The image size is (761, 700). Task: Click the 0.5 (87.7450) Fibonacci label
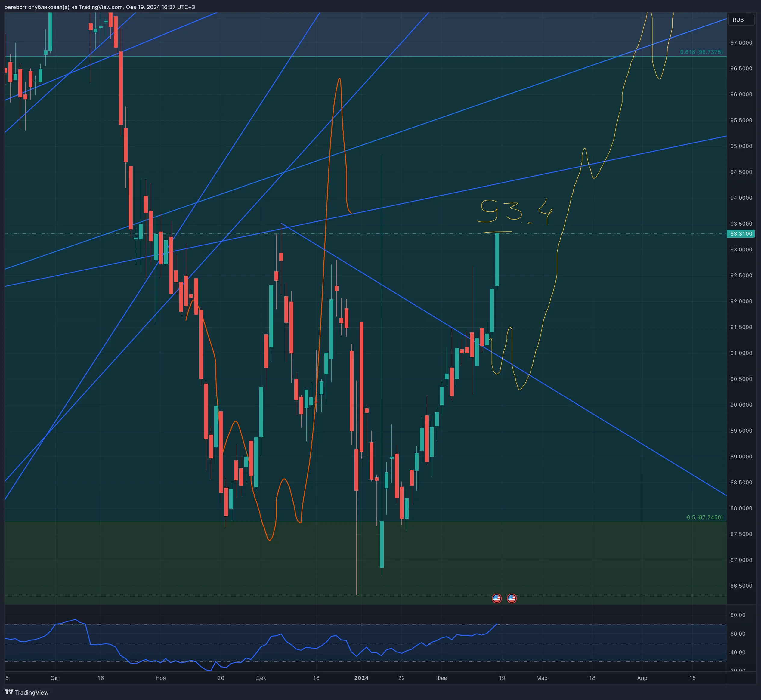(x=704, y=517)
